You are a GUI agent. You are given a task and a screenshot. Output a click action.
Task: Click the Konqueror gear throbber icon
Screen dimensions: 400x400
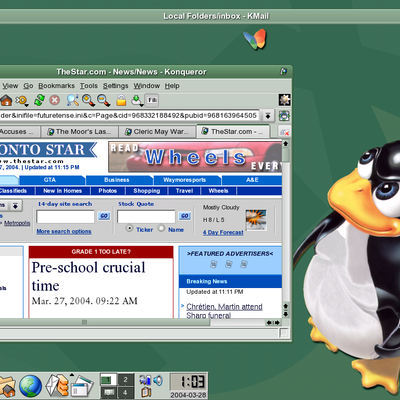[x=285, y=100]
